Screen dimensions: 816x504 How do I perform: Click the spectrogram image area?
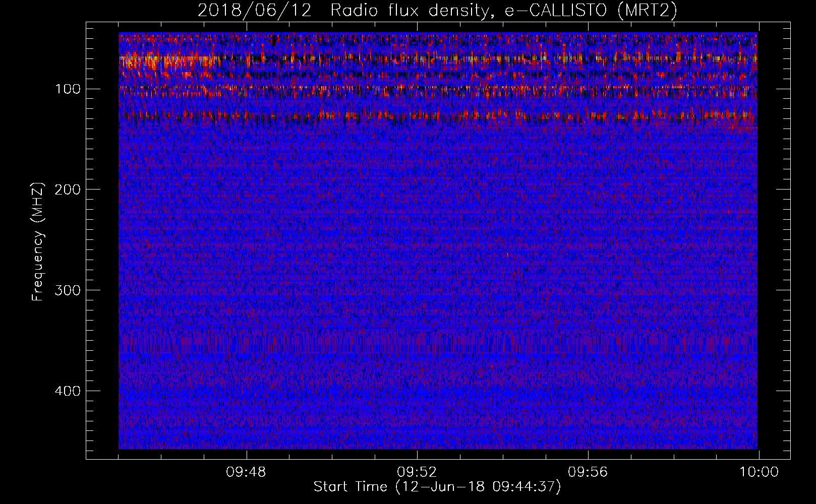coord(438,241)
